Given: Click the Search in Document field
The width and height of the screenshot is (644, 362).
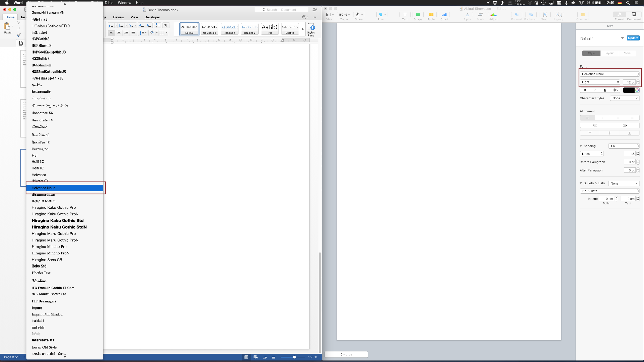Looking at the screenshot, I should [x=281, y=10].
